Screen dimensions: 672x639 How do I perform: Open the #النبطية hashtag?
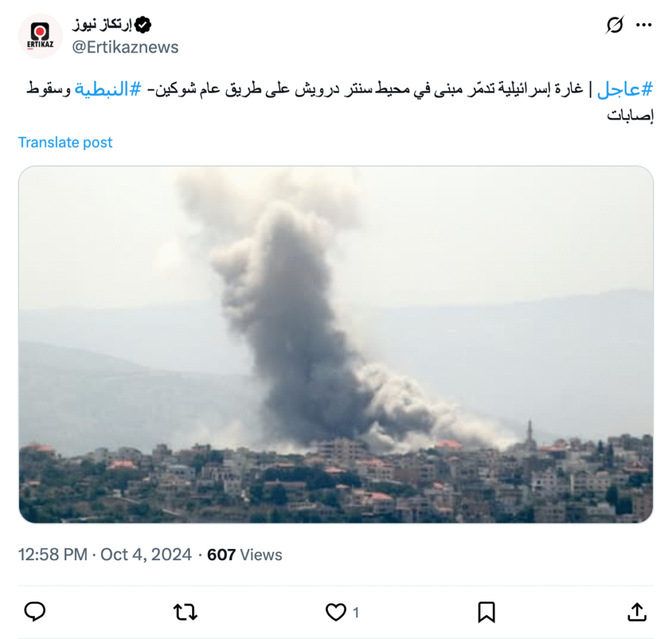click(x=108, y=89)
